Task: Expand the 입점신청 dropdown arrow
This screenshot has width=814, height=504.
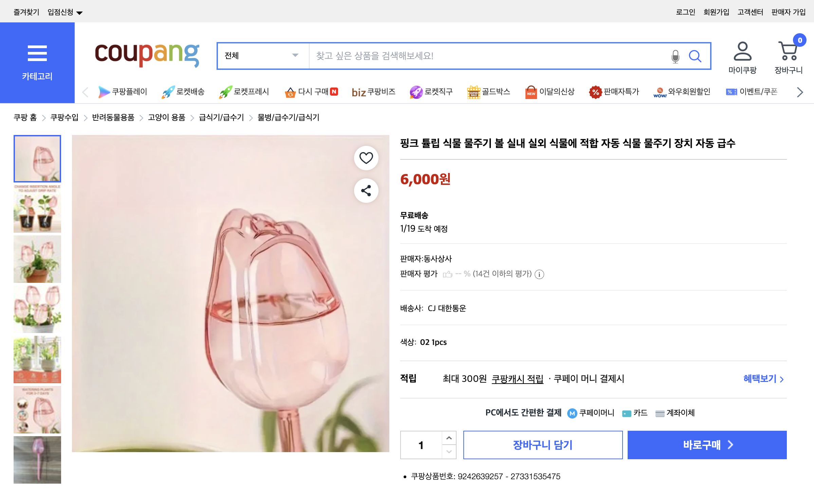Action: tap(79, 12)
